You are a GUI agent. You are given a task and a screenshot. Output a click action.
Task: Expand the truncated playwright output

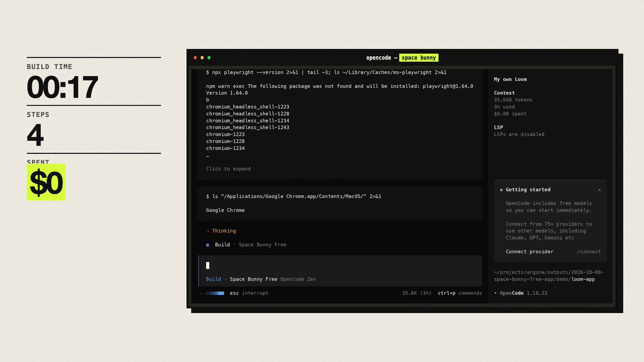click(228, 169)
